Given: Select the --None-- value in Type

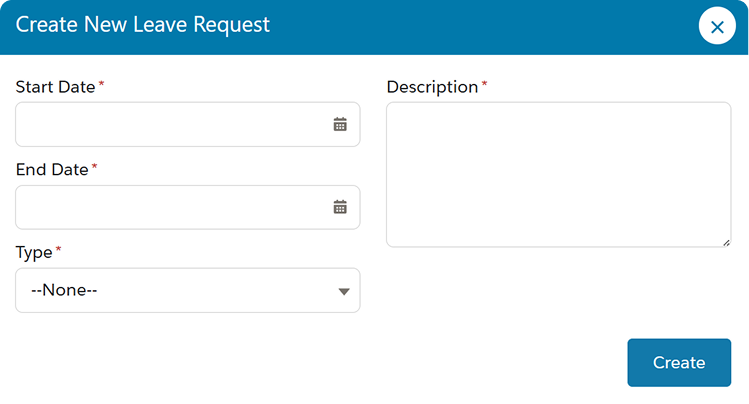Looking at the screenshot, I should (64, 290).
